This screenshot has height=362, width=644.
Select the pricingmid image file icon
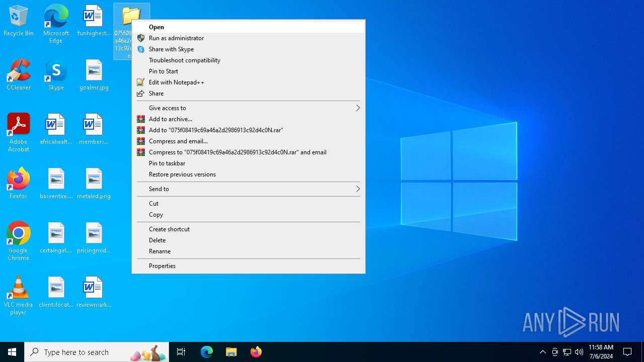(94, 238)
